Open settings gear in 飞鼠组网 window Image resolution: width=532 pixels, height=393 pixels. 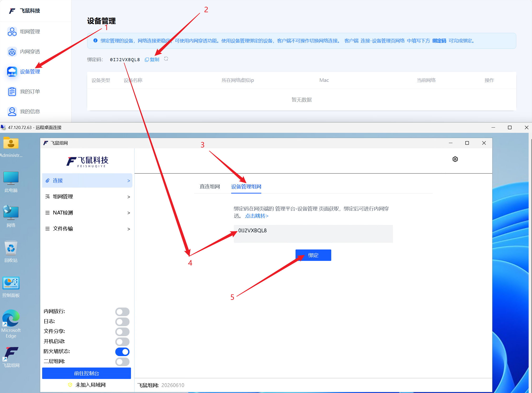pyautogui.click(x=455, y=159)
